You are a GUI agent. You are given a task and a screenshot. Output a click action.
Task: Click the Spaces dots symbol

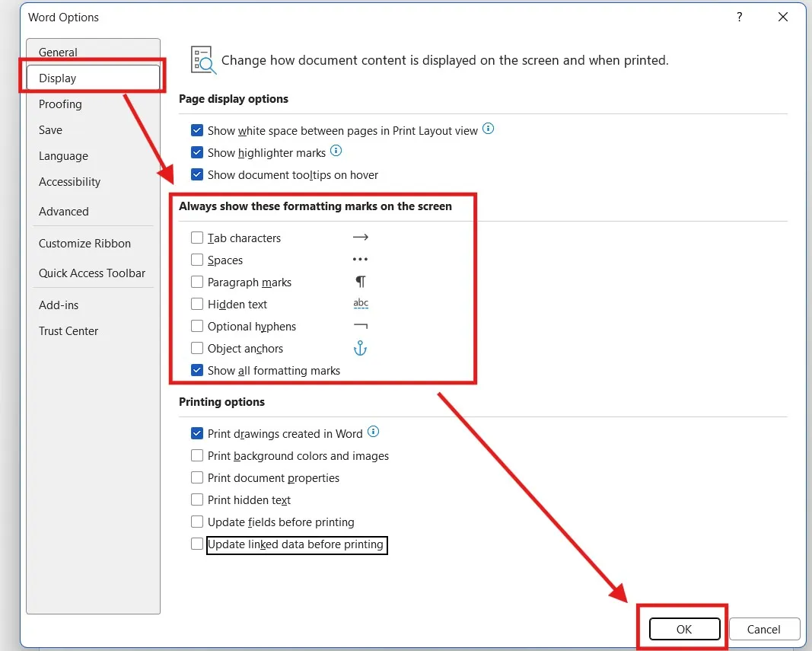click(361, 259)
